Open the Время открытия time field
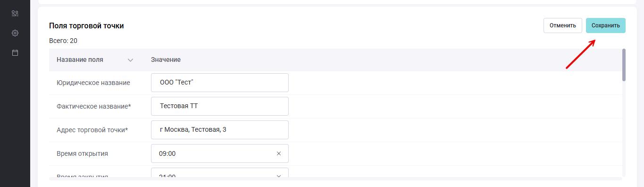The height and width of the screenshot is (187, 644). point(220,153)
